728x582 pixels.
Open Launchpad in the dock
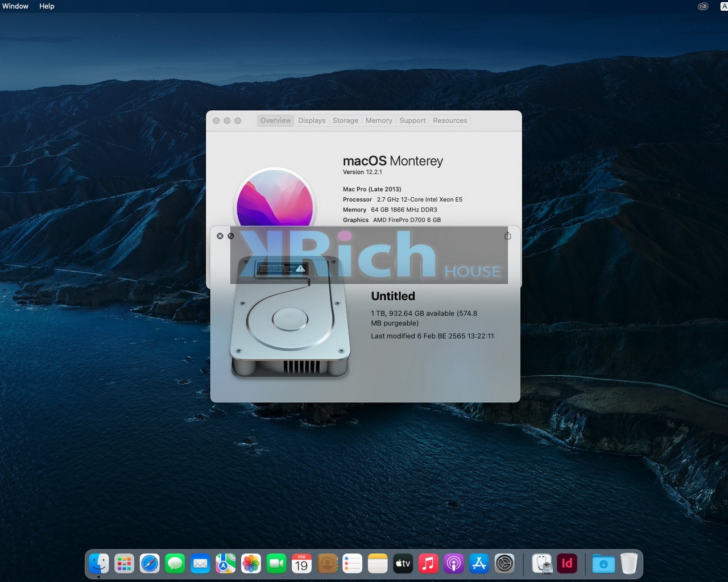pos(124,564)
